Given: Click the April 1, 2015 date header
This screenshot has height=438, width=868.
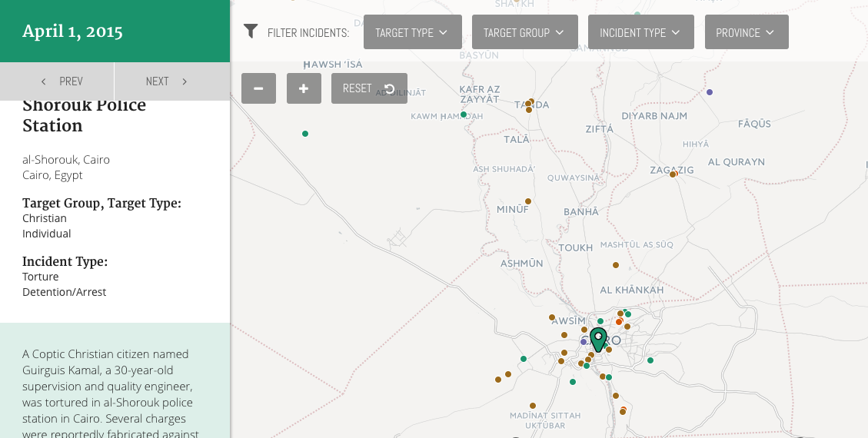Looking at the screenshot, I should pyautogui.click(x=73, y=32).
